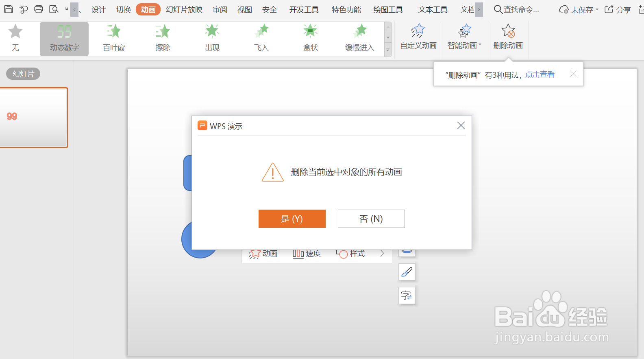Apply the 动态数字 animation effect
Image resolution: width=644 pixels, height=359 pixels.
point(64,39)
